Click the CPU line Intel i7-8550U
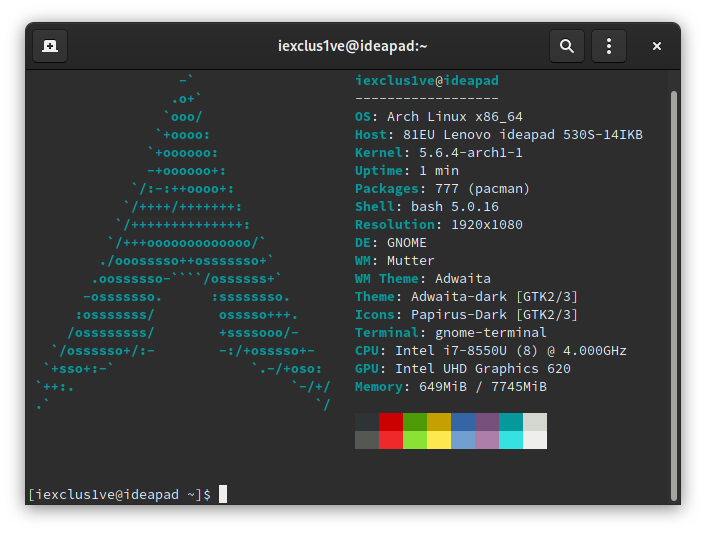Image resolution: width=706 pixels, height=533 pixels. click(491, 351)
